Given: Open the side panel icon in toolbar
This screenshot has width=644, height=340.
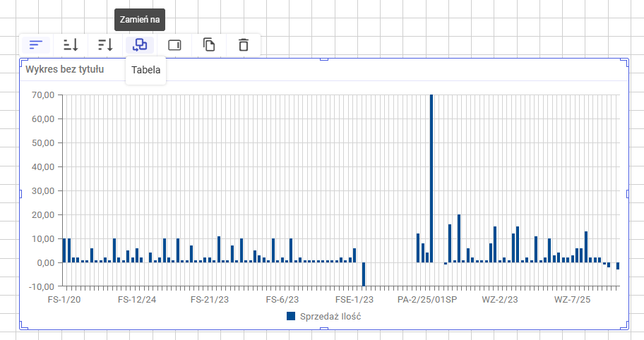Looking at the screenshot, I should tap(174, 45).
